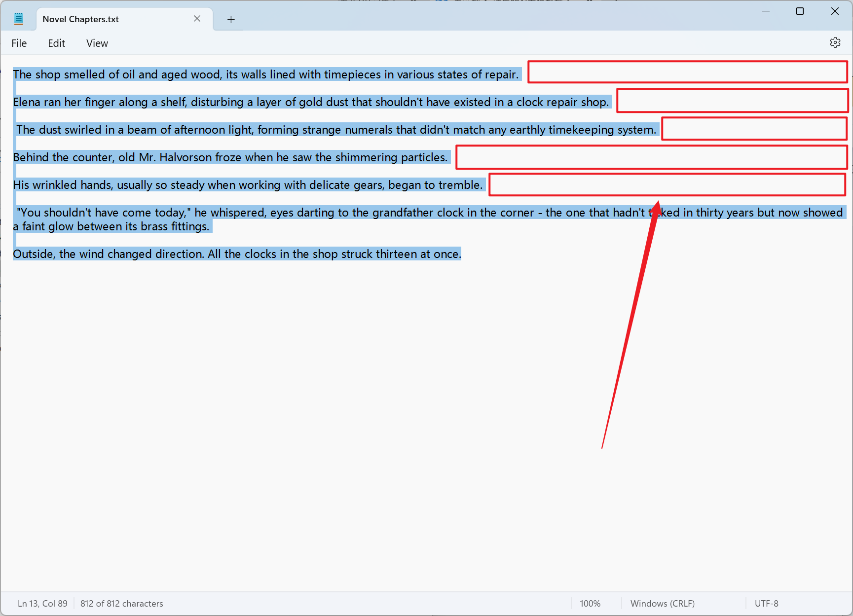
Task: Open Notepad settings with the gear icon
Action: [x=835, y=43]
